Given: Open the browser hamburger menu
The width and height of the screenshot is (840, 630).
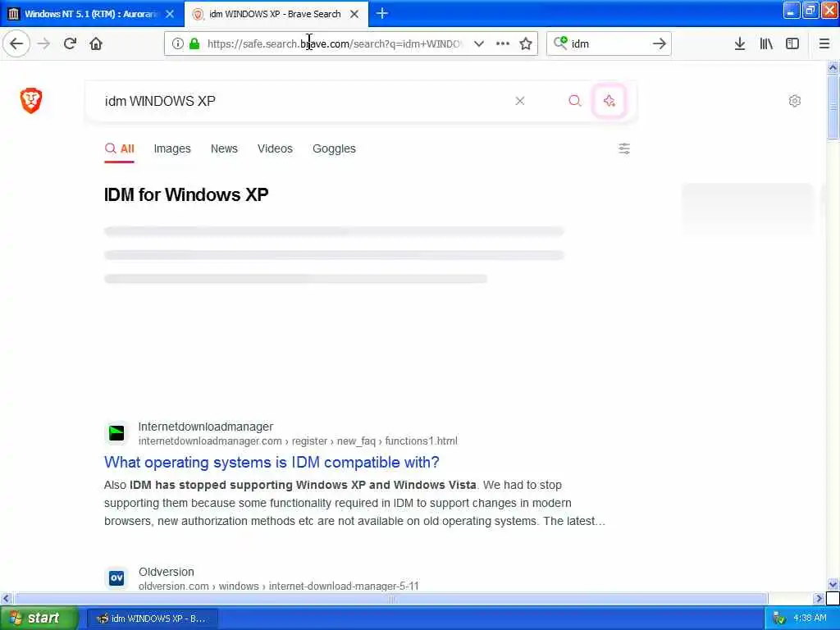Looking at the screenshot, I should tap(824, 43).
